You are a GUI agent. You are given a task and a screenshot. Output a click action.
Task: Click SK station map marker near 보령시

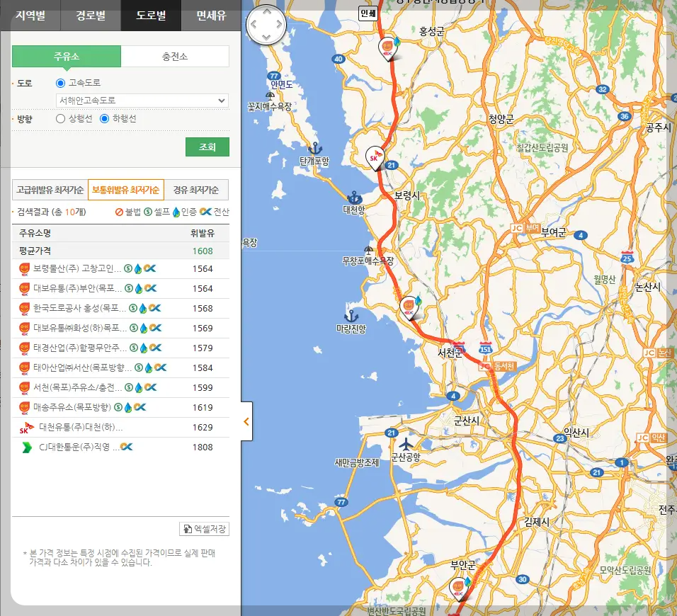click(x=375, y=158)
